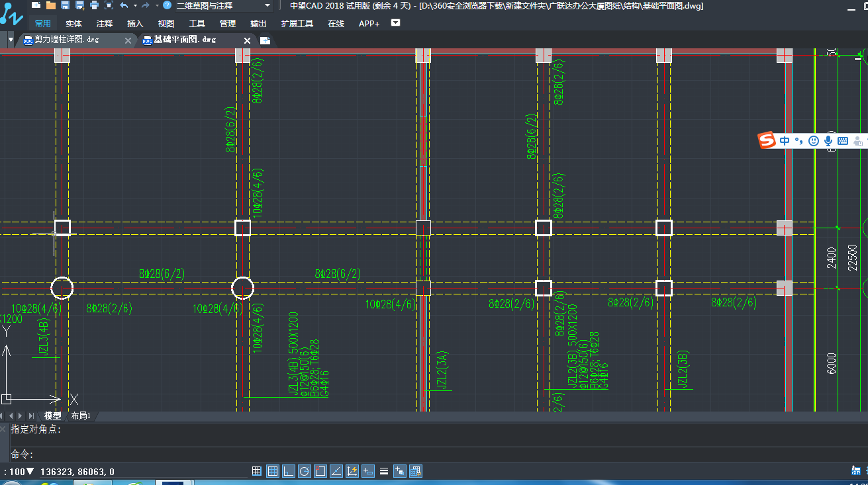Toggle dynamic UCS in status bar
868x485 pixels.
point(352,471)
